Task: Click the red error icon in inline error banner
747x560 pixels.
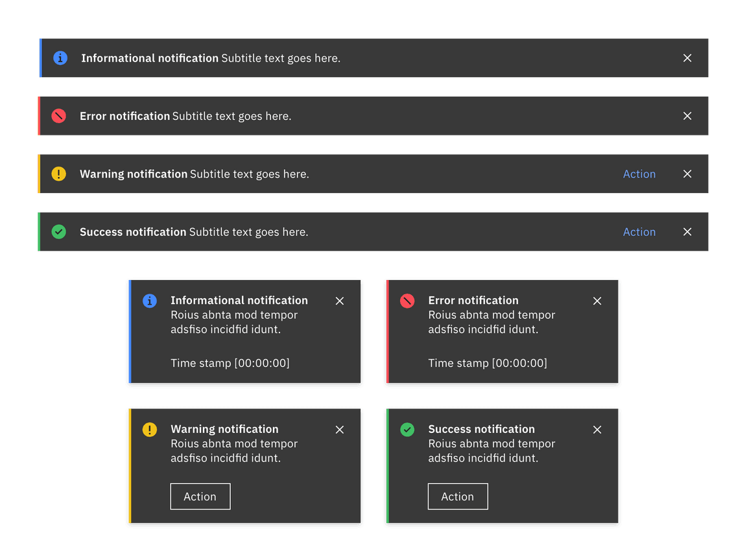Action: (x=59, y=116)
